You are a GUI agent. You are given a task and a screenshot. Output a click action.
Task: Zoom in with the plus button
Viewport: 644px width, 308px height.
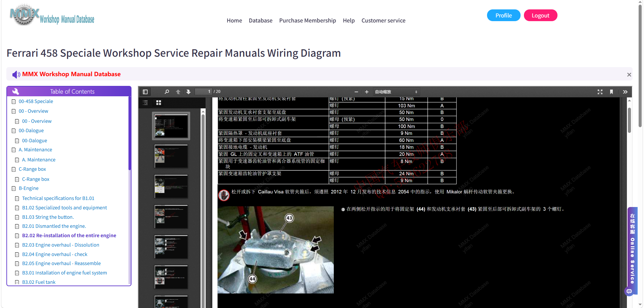pos(367,92)
